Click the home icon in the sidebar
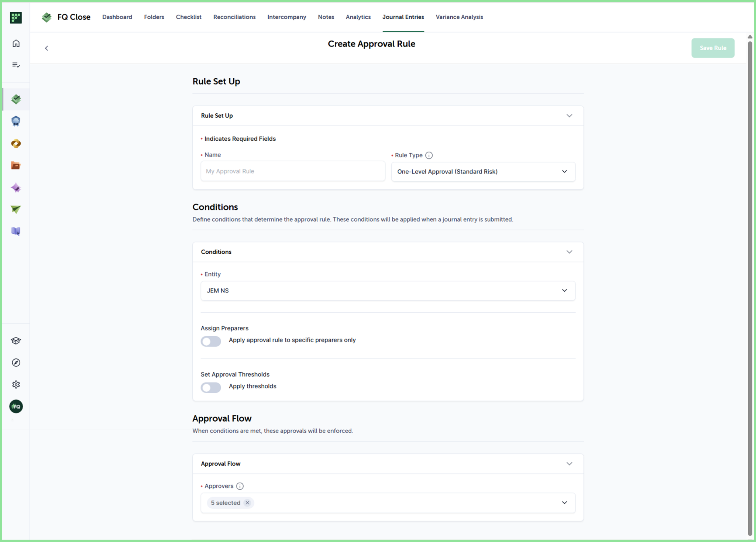 coord(16,43)
